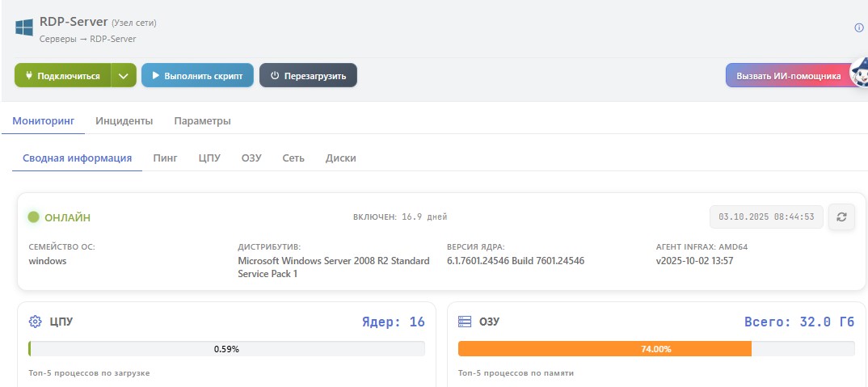Click the AI assistant wizard avatar
This screenshot has height=387, width=868.
[x=860, y=74]
